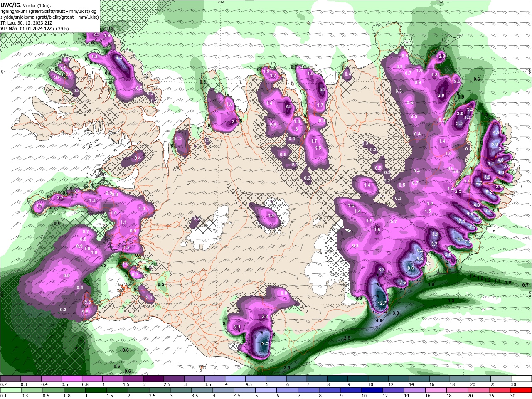
Task: Click the "7.5" value near the east coast
Action: pos(468,242)
